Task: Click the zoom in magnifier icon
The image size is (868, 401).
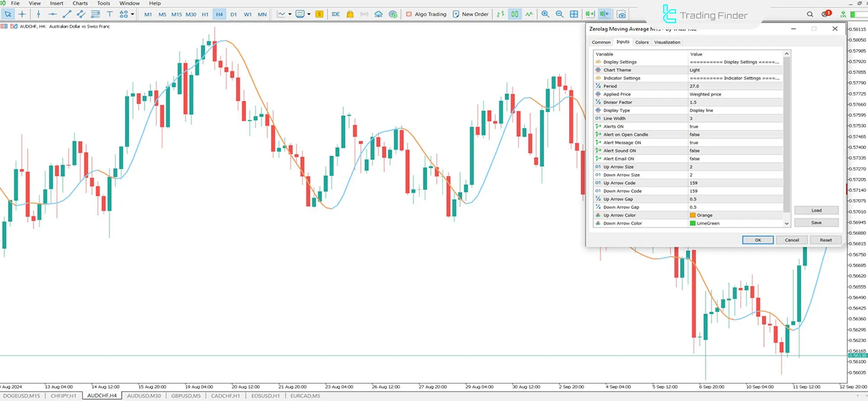Action: (545, 14)
